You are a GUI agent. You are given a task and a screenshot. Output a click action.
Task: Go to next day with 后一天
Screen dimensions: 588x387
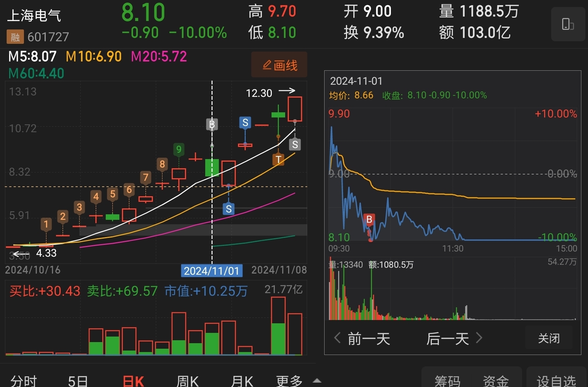454,338
